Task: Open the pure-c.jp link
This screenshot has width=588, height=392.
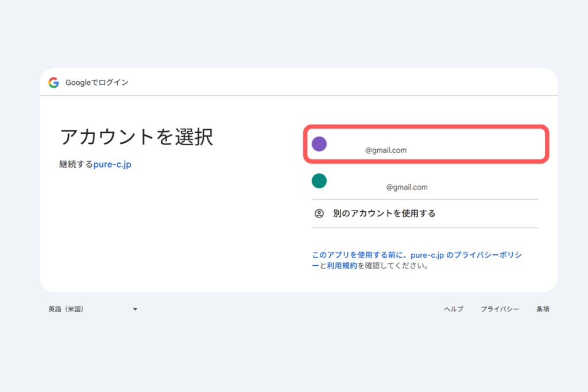Action: coord(111,163)
